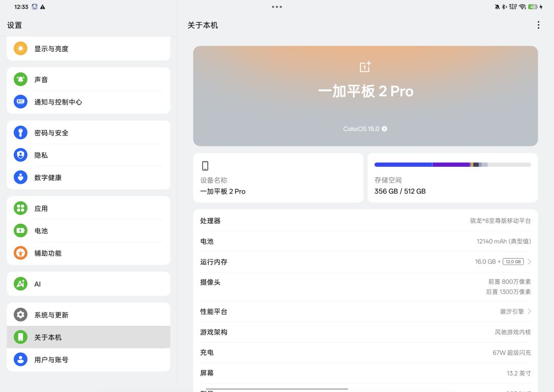Select 辅助功能 in settings list

(x=88, y=253)
